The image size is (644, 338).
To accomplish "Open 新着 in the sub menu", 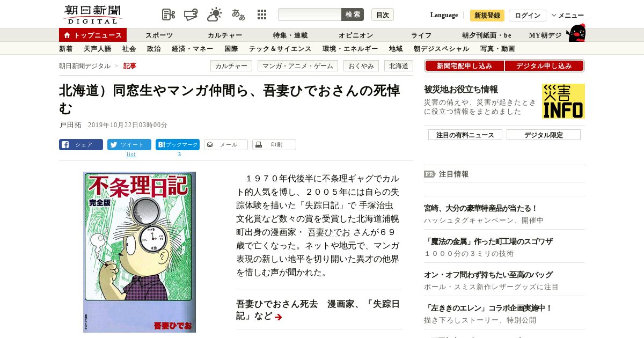I will pos(65,49).
